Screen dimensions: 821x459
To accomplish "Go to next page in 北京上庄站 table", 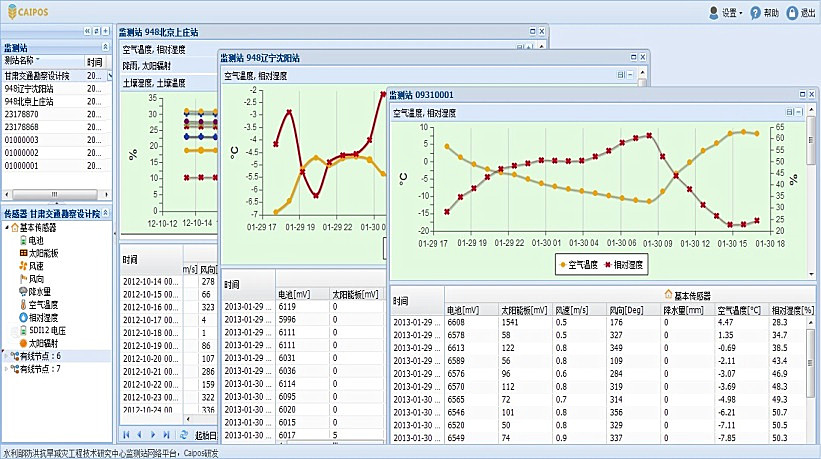I will point(153,434).
